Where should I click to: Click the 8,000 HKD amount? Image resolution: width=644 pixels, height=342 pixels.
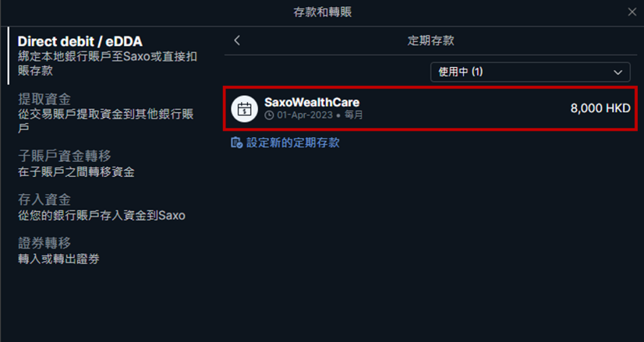tap(600, 108)
